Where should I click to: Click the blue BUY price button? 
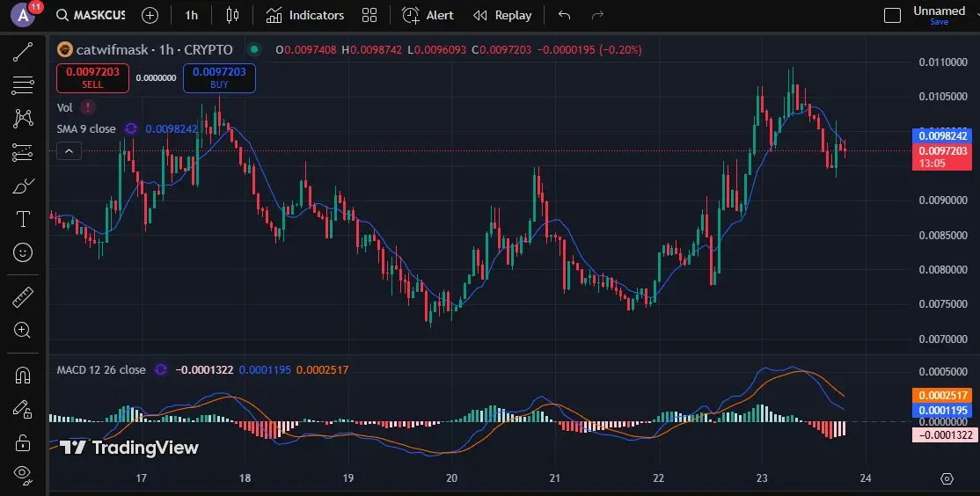(219, 78)
